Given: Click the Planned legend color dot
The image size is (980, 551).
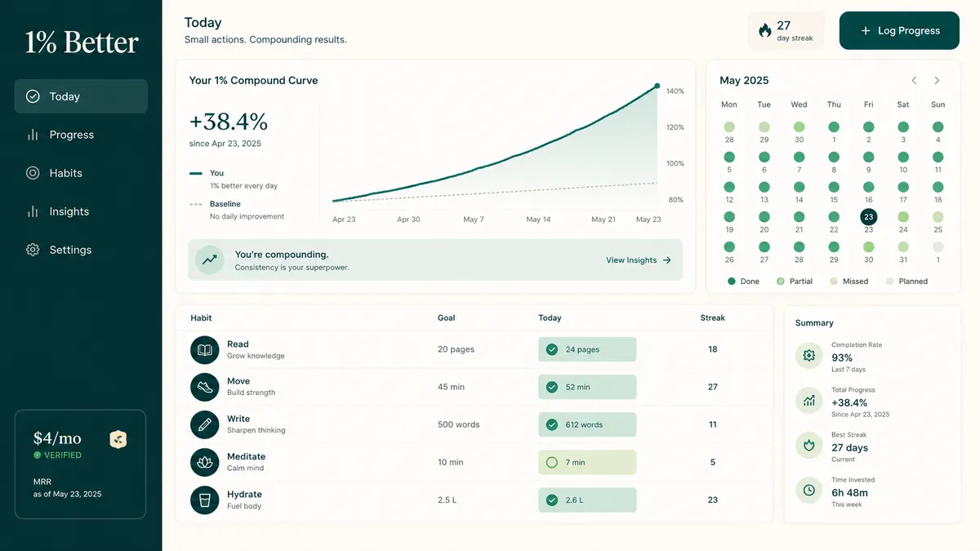Looking at the screenshot, I should (889, 281).
